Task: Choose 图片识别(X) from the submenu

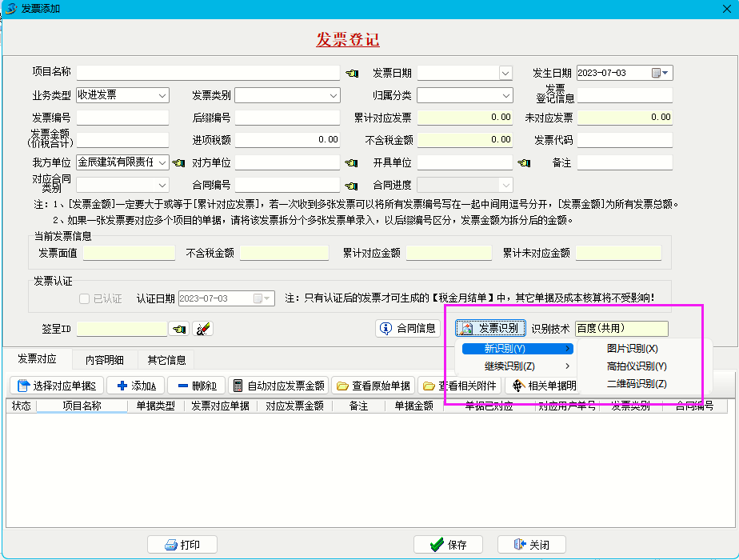Action: [x=632, y=349]
